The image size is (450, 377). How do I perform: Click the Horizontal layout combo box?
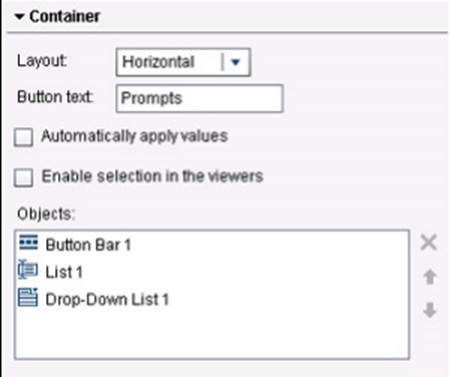tap(183, 62)
